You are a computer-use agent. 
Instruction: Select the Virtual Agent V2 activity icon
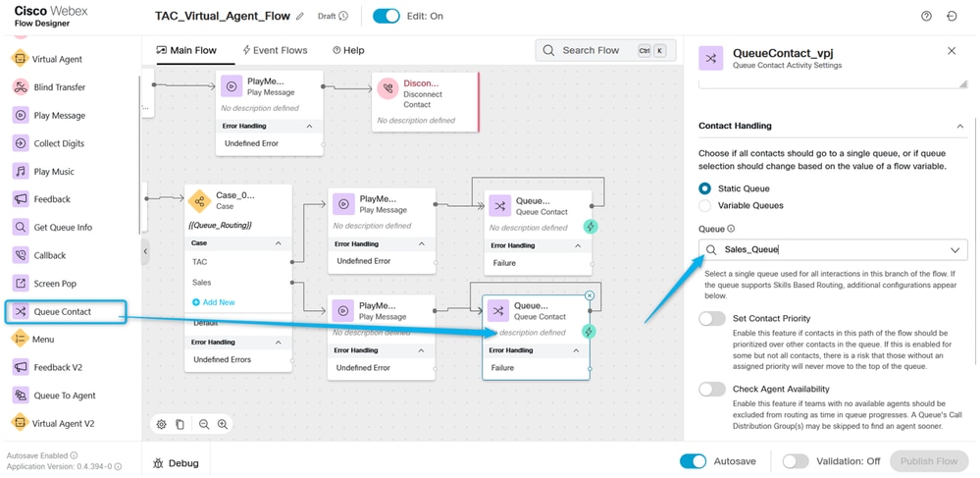pyautogui.click(x=20, y=424)
